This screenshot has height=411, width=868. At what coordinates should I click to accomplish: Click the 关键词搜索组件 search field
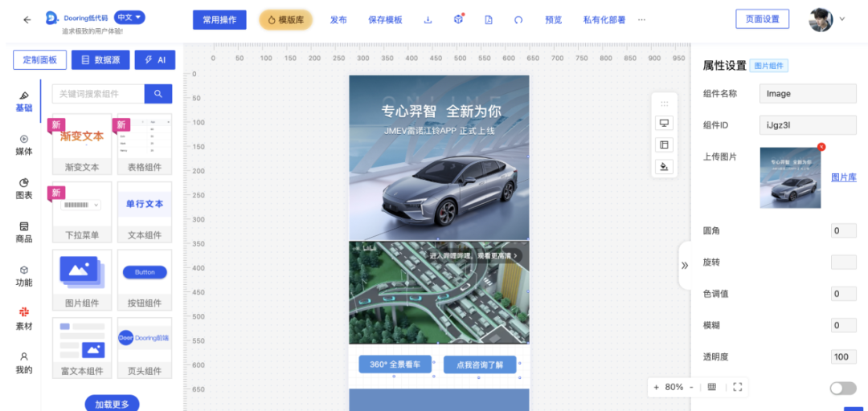click(98, 94)
